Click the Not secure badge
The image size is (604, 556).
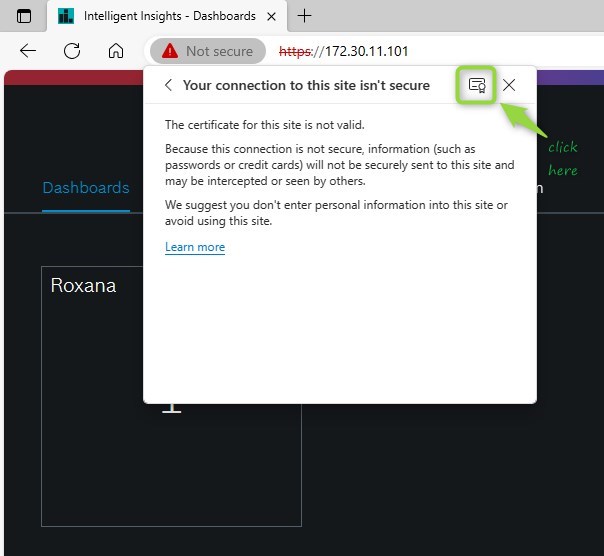click(x=207, y=51)
